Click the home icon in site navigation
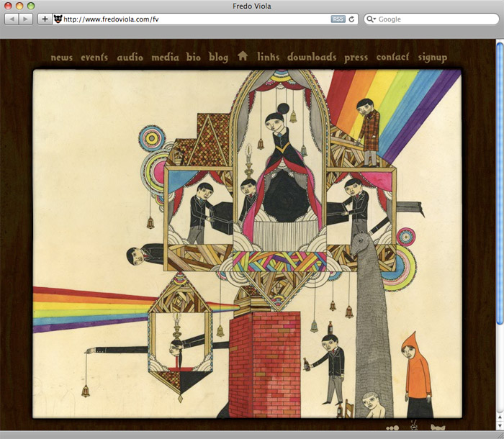The width and height of the screenshot is (504, 439). click(x=243, y=56)
